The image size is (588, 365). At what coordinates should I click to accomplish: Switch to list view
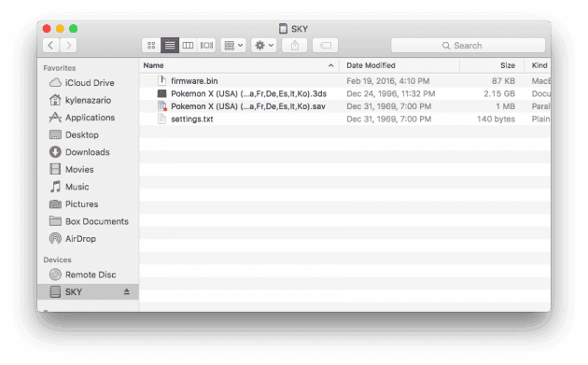point(170,46)
